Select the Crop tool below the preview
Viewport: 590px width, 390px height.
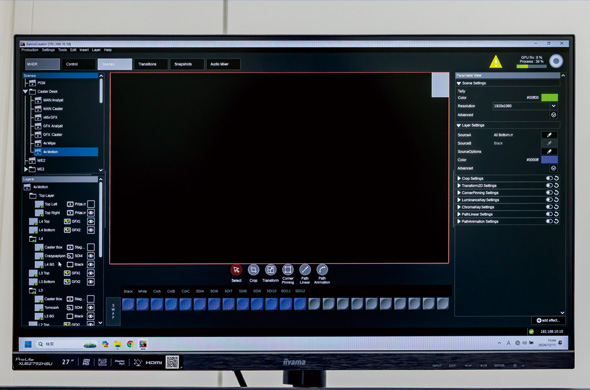point(253,270)
